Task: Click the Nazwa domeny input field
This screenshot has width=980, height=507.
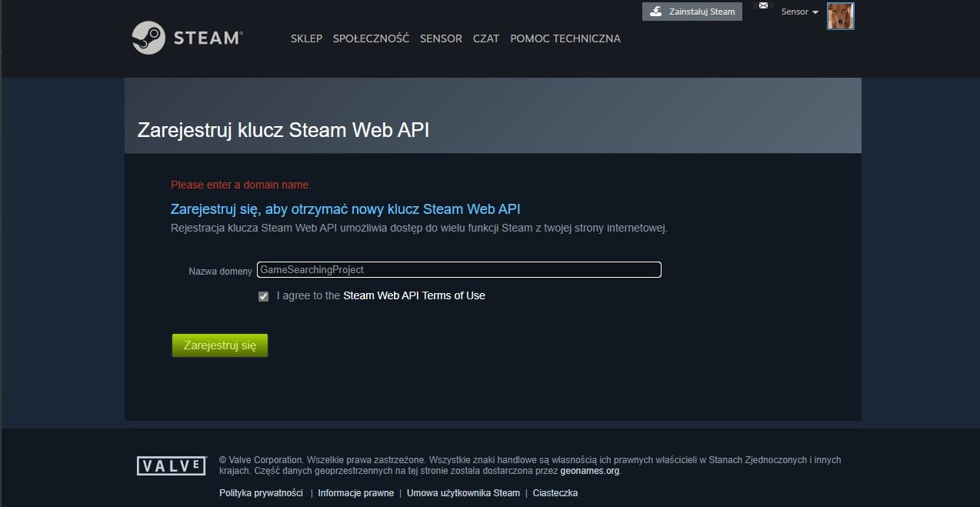Action: [459, 270]
